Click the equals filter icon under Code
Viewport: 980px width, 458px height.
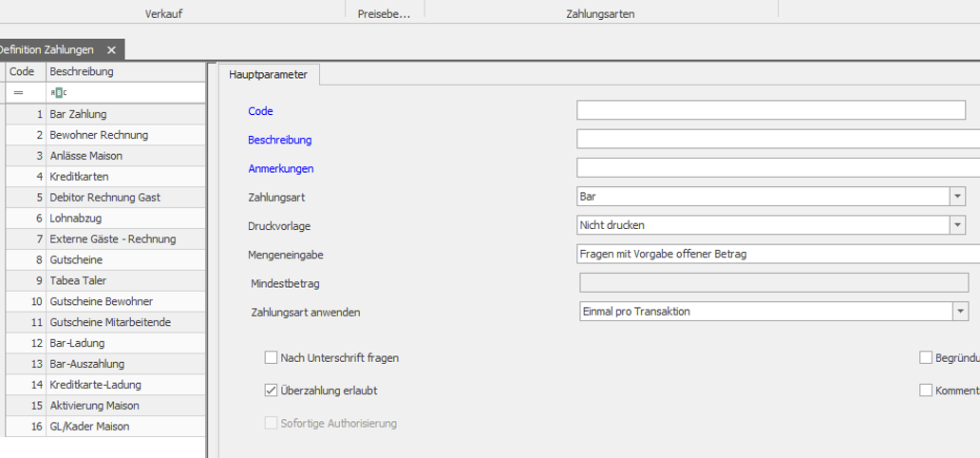18,92
